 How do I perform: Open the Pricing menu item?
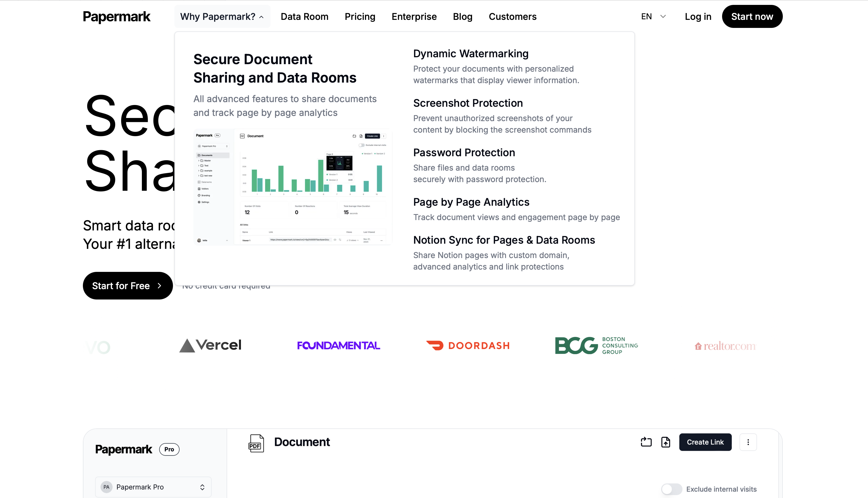(359, 16)
